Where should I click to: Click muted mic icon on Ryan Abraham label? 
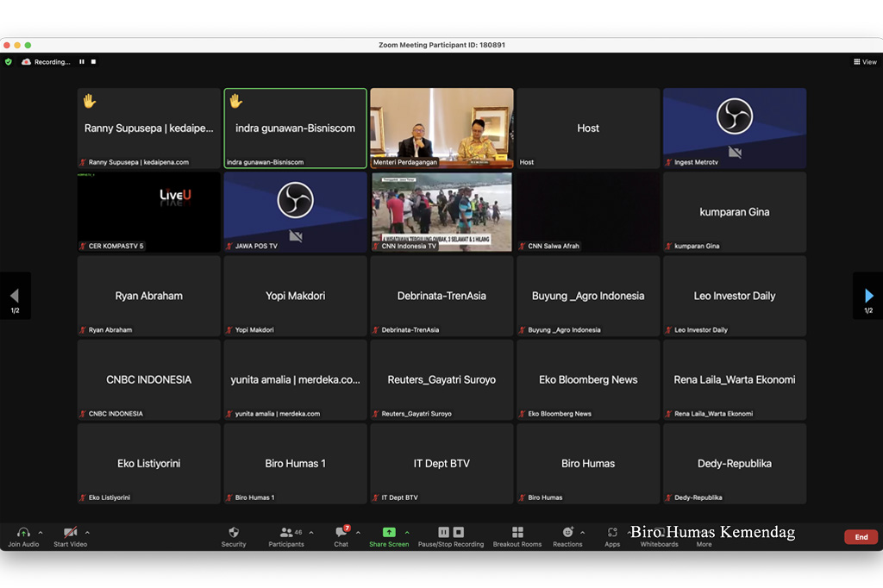pyautogui.click(x=83, y=330)
